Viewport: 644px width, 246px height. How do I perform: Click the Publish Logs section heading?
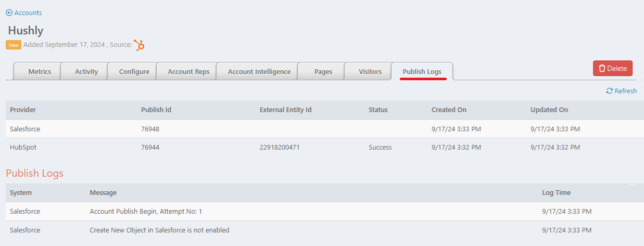pyautogui.click(x=34, y=173)
